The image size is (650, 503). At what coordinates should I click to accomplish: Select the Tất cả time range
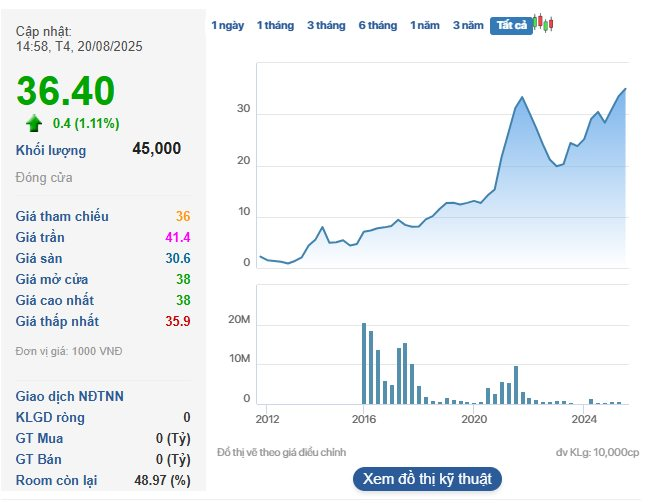[x=511, y=26]
